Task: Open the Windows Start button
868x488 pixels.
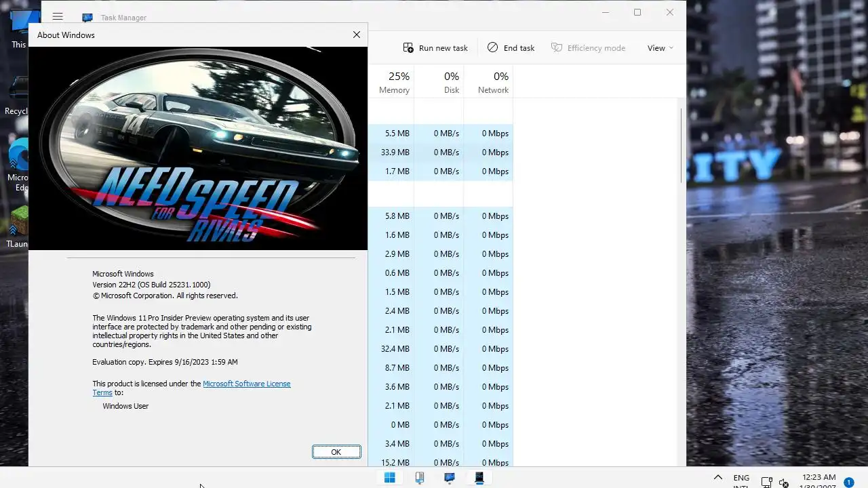Action: [390, 478]
